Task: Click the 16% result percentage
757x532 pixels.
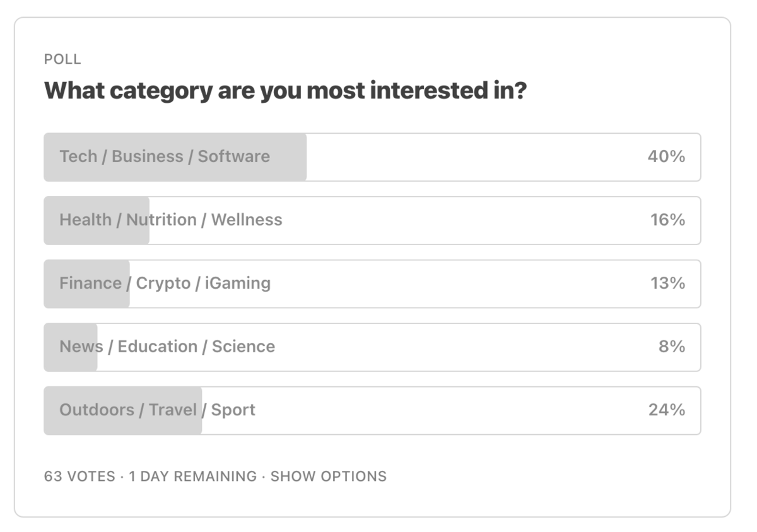Action: pyautogui.click(x=667, y=220)
